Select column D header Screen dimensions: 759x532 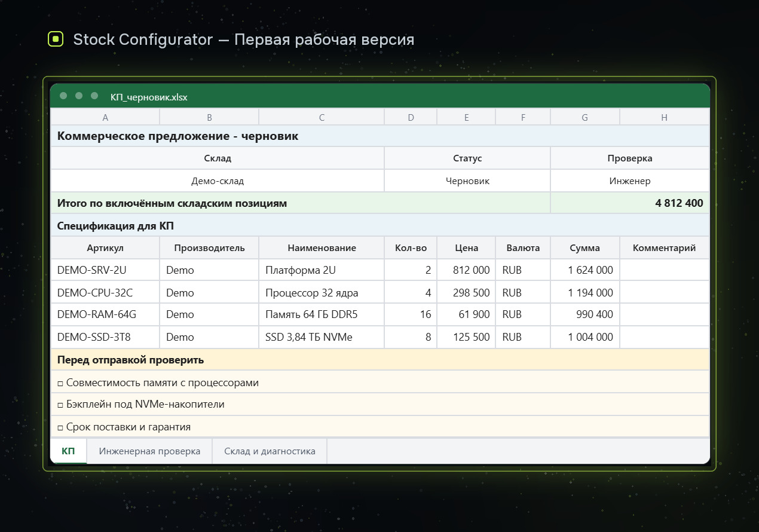pos(411,117)
